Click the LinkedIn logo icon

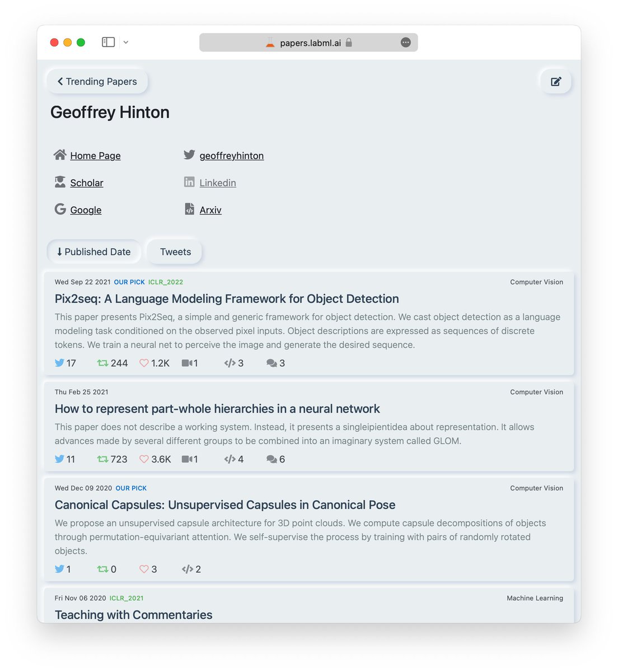pos(189,182)
